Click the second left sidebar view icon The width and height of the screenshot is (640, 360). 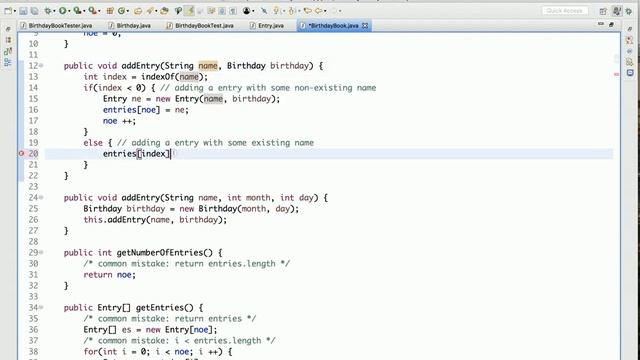(8, 40)
